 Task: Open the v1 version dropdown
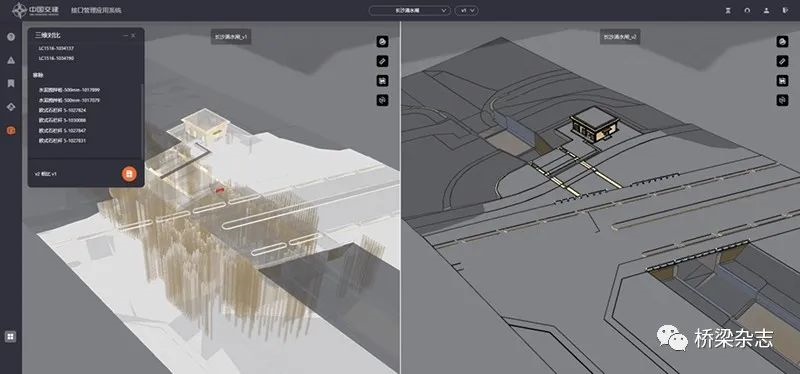tap(466, 10)
